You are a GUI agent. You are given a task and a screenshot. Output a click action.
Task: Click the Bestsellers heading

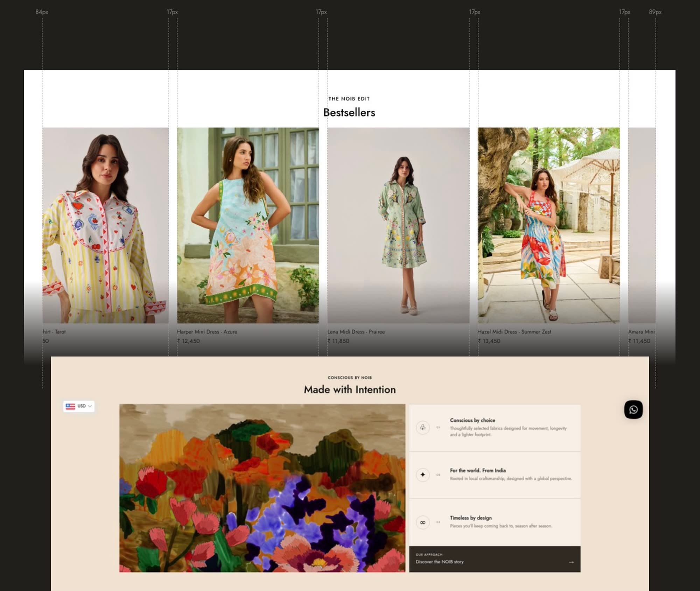pyautogui.click(x=349, y=113)
